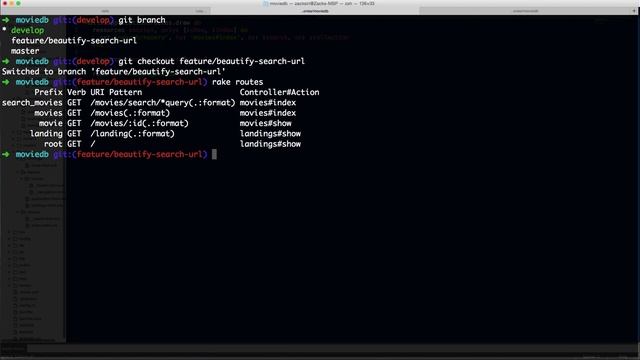This screenshot has width=640, height=360.
Task: Click the folder icon in window title
Action: click(265, 3)
